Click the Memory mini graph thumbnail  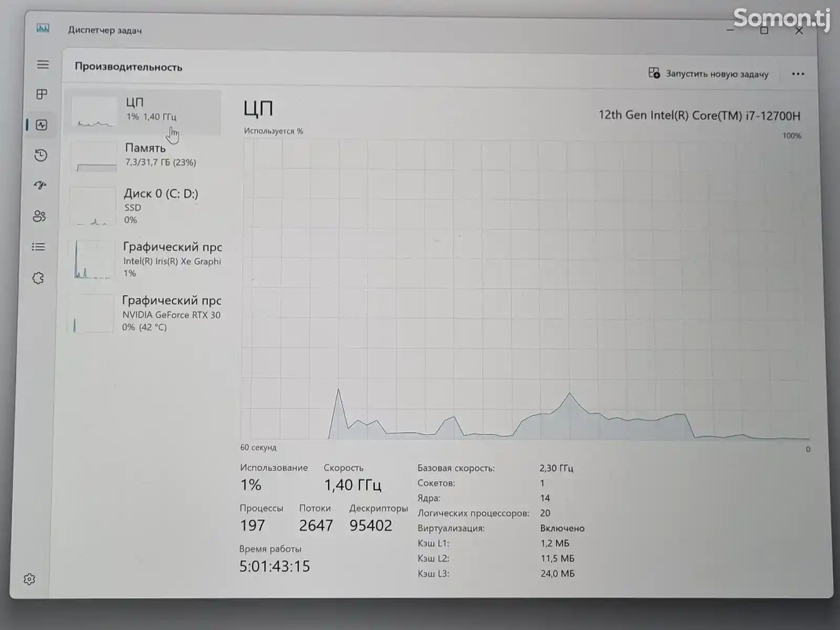click(93, 157)
